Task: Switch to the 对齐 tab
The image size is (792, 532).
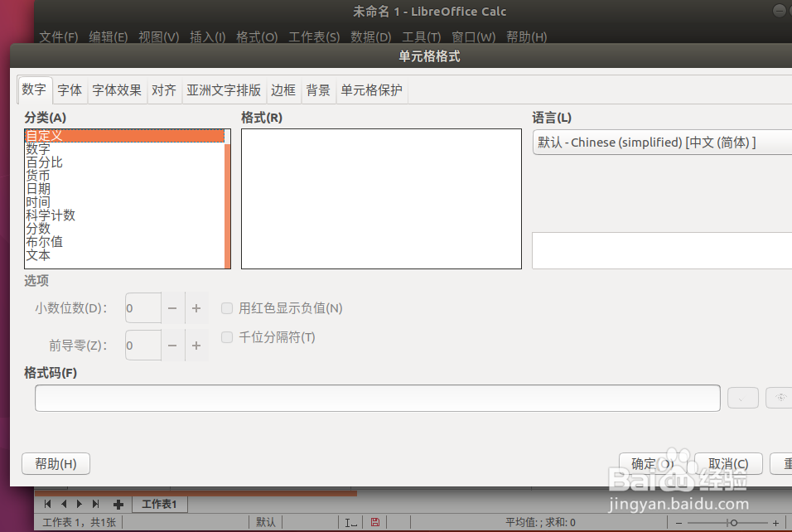Action: [164, 90]
